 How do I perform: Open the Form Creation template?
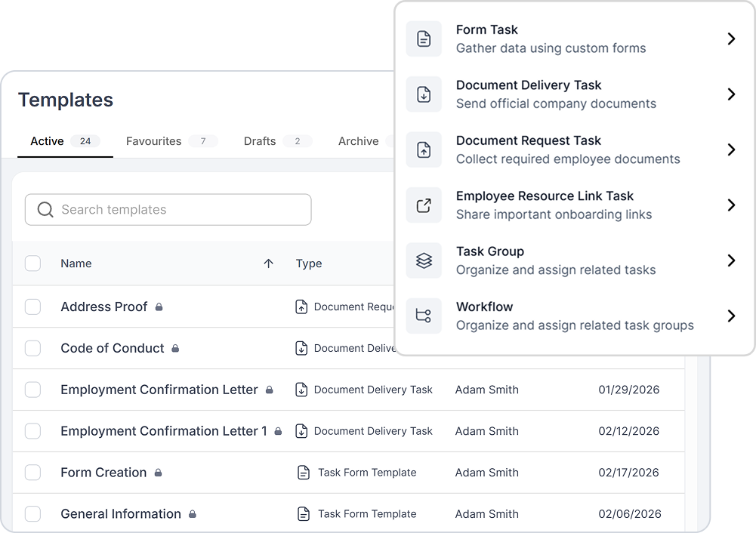103,473
